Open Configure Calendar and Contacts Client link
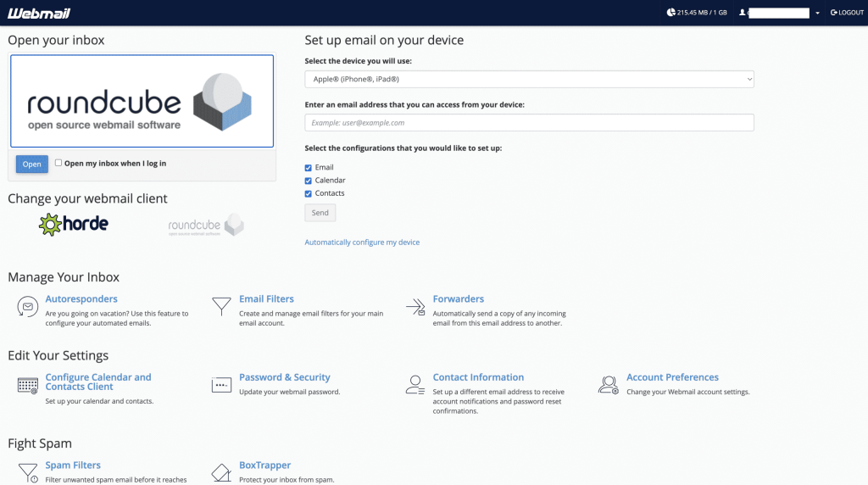The image size is (868, 485). coord(98,382)
